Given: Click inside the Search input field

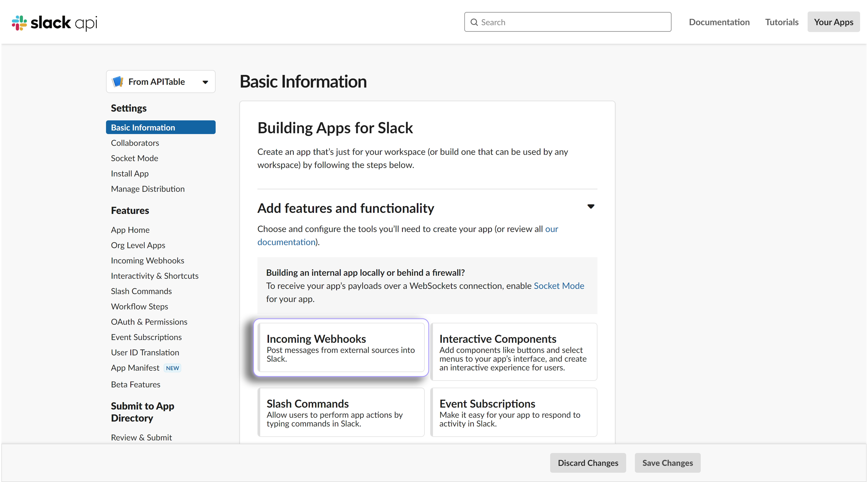Looking at the screenshot, I should pyautogui.click(x=567, y=22).
